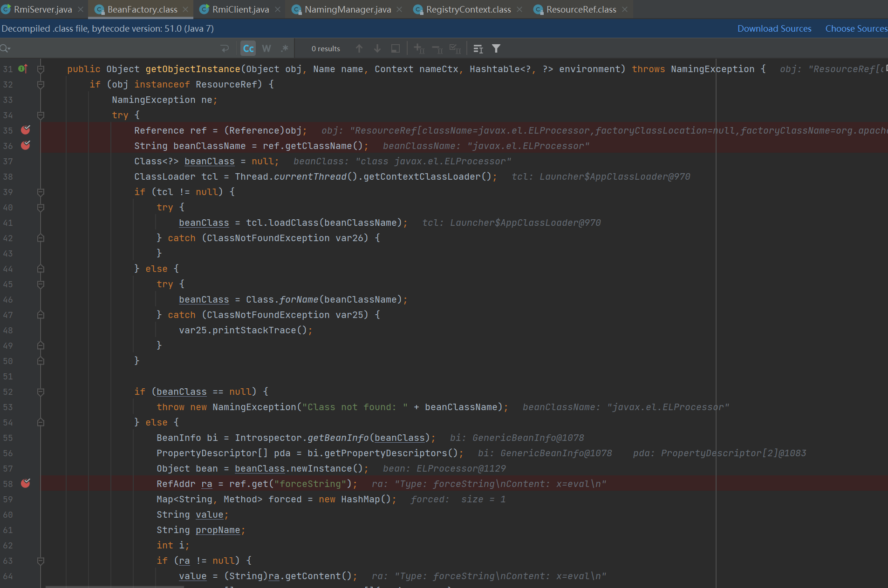The height and width of the screenshot is (588, 888).
Task: Select the ResourceRef.class tab
Action: pyautogui.click(x=581, y=9)
